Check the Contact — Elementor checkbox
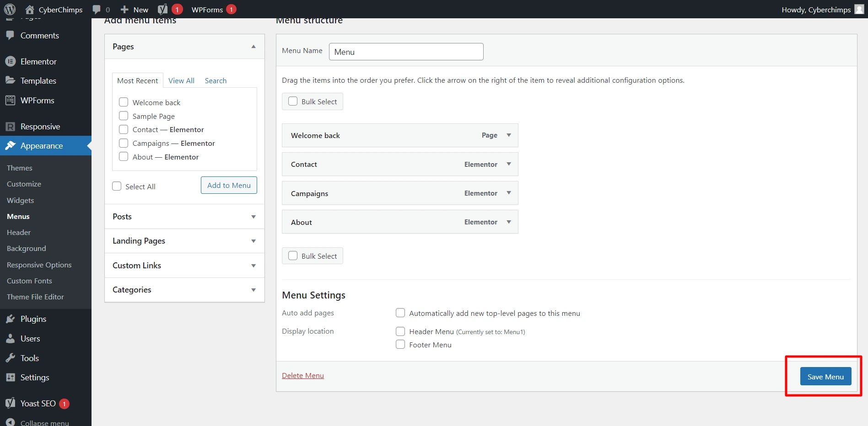 pyautogui.click(x=124, y=129)
